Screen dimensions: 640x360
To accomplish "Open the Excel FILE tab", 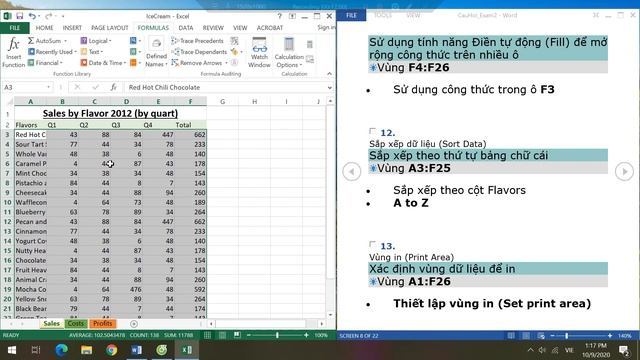I will click(x=15, y=28).
